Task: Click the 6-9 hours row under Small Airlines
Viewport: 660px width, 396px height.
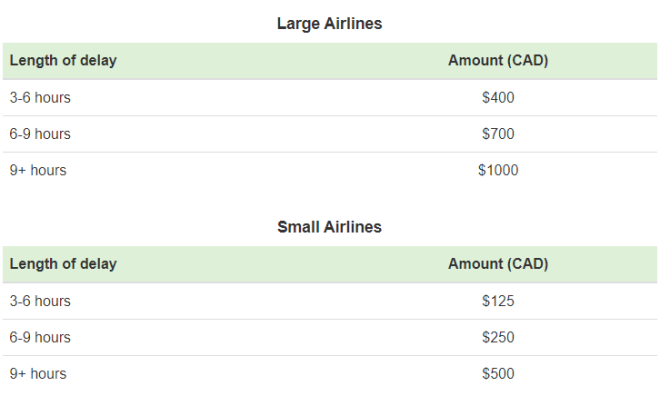Action: pos(330,338)
